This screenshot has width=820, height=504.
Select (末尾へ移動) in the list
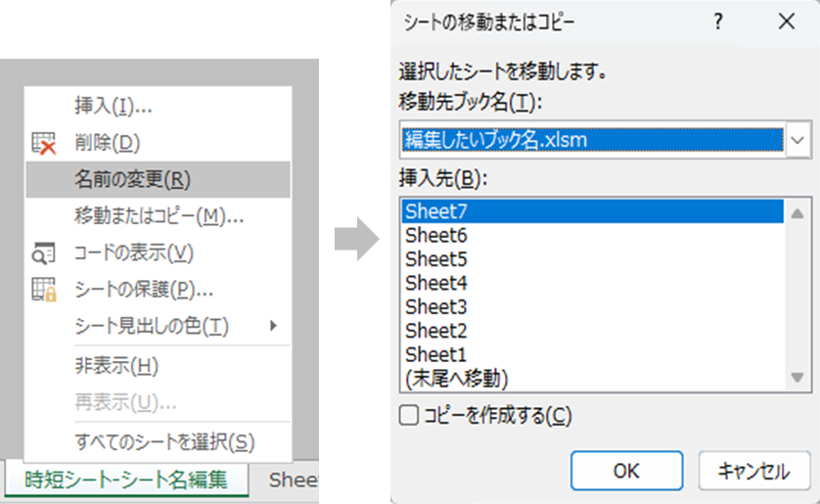click(x=456, y=377)
